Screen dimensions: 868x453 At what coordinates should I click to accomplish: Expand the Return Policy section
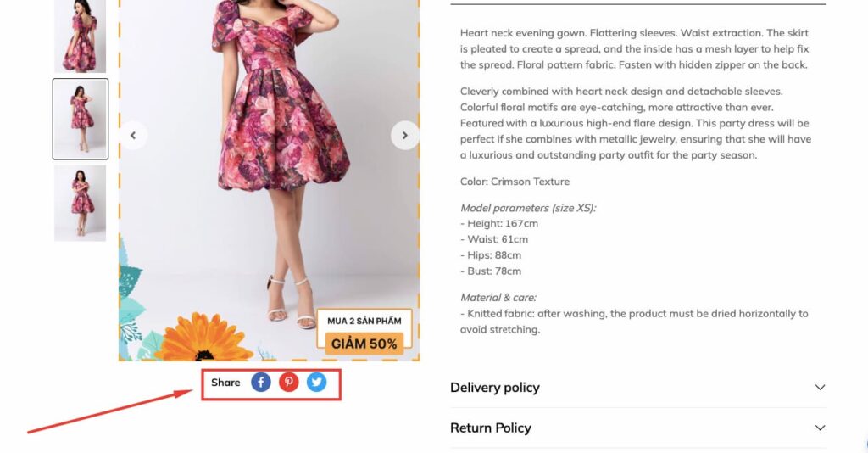[x=820, y=428]
